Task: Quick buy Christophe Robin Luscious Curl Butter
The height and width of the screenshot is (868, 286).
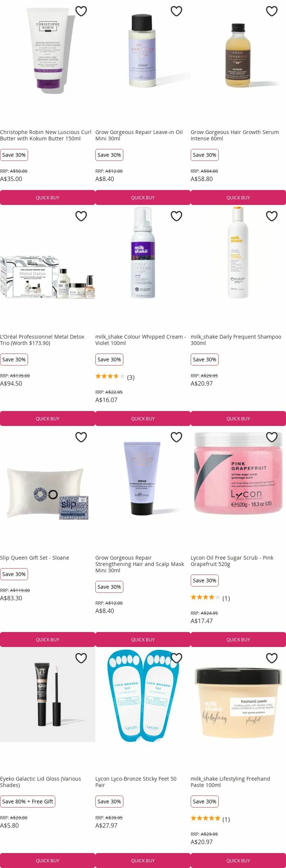Action: (48, 197)
